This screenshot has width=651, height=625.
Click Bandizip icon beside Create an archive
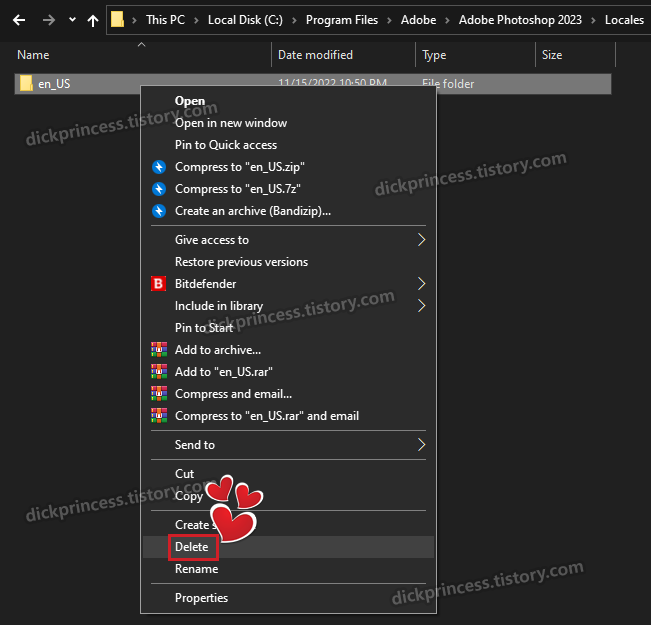click(x=159, y=211)
